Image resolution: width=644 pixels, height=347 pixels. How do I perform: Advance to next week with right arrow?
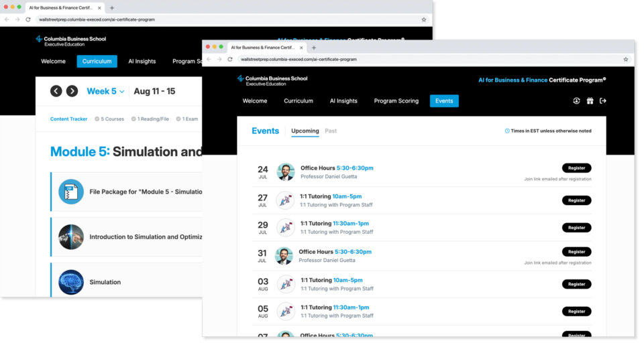(72, 91)
